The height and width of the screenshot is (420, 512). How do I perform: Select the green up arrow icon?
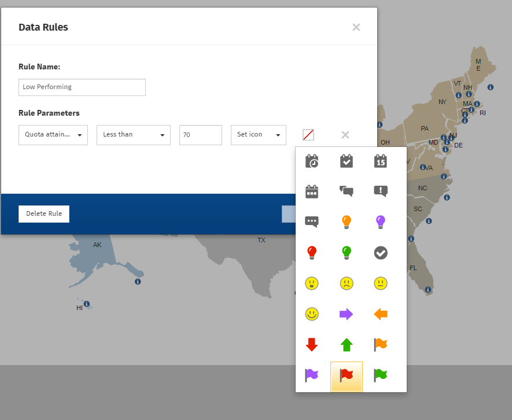pos(346,345)
